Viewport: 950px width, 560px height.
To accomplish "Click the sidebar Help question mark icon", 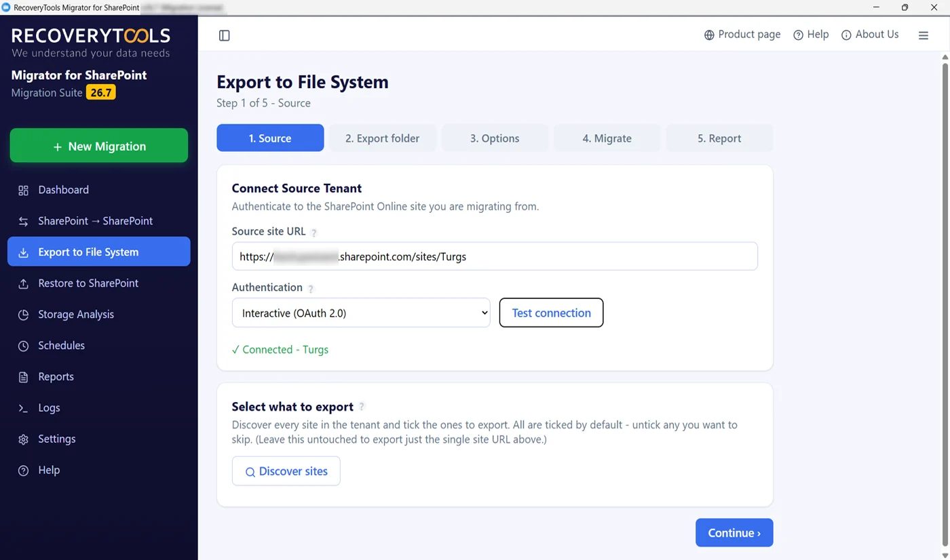I will pos(24,471).
